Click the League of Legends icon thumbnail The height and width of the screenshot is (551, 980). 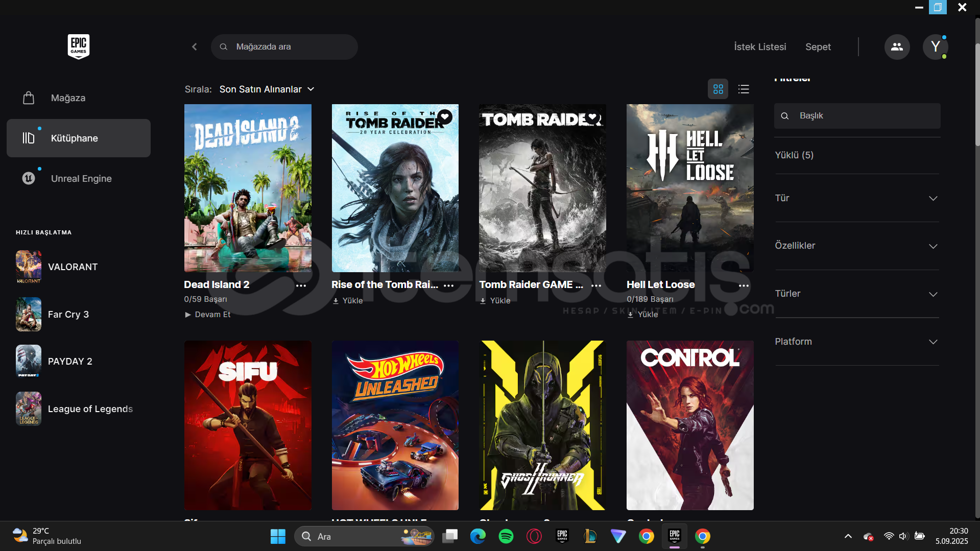(29, 409)
